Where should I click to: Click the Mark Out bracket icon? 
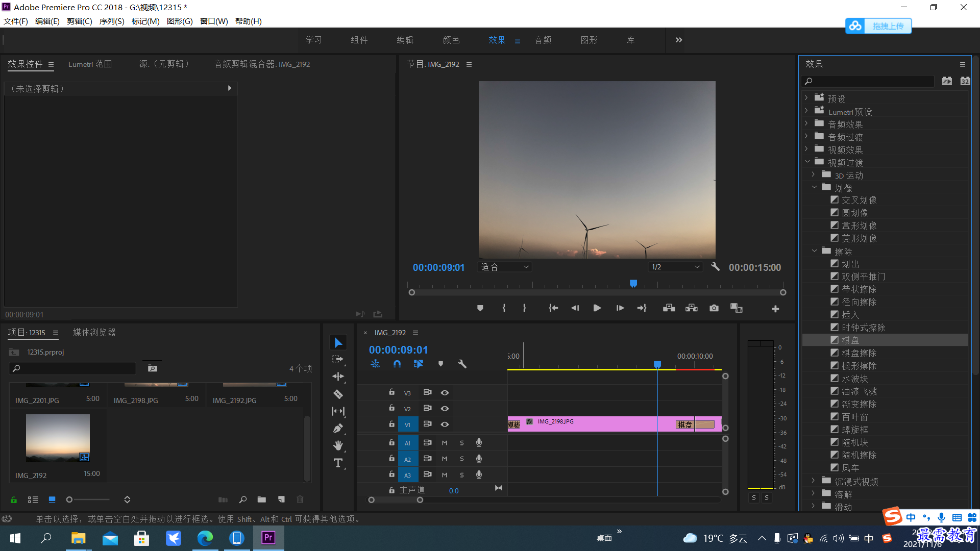coord(524,308)
